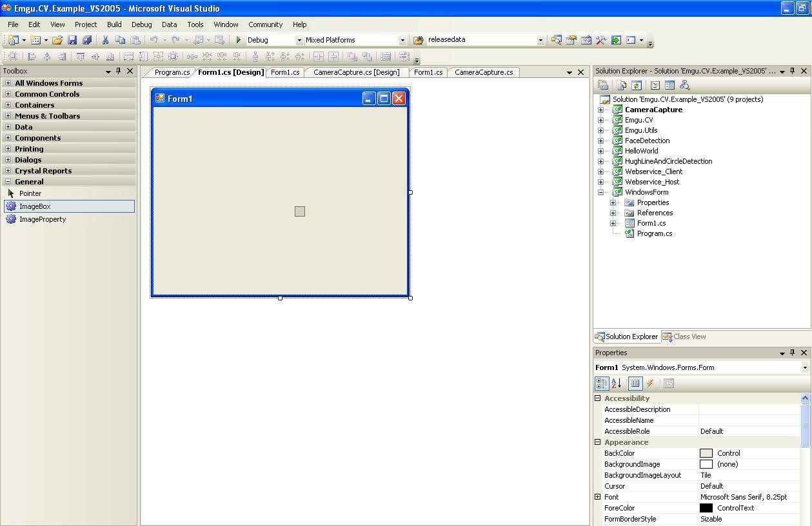Open the Form1 object selector dropdown
812x526 pixels.
[805, 367]
